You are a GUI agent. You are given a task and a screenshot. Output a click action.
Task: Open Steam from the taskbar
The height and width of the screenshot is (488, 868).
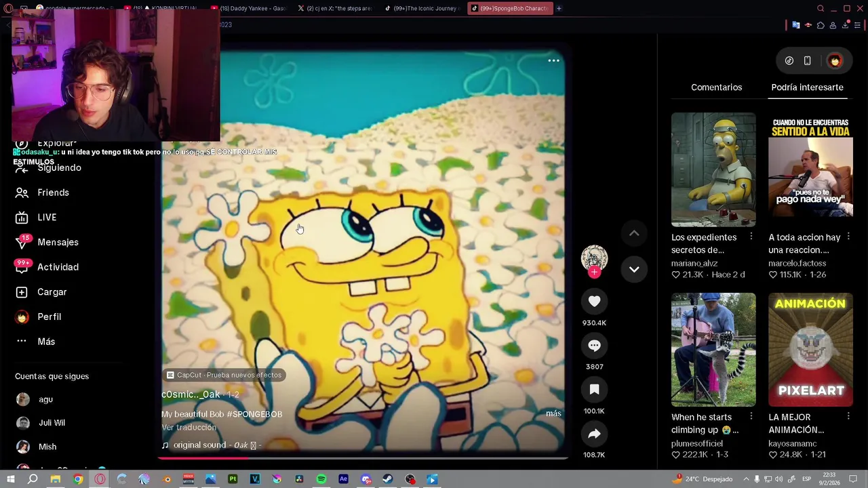tap(388, 479)
